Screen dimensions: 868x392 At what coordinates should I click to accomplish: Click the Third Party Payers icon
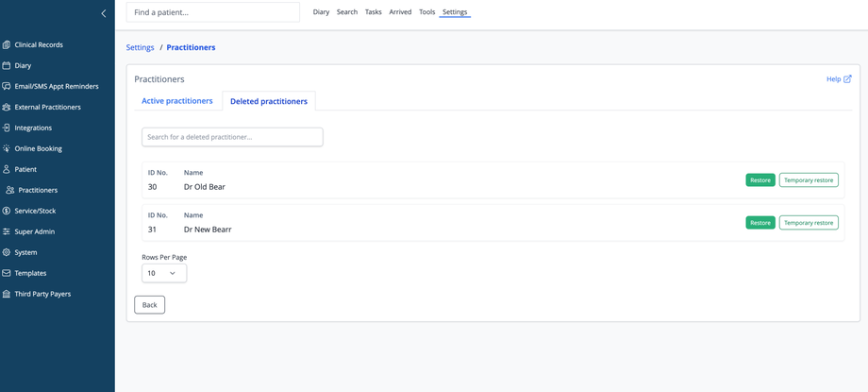coord(7,294)
